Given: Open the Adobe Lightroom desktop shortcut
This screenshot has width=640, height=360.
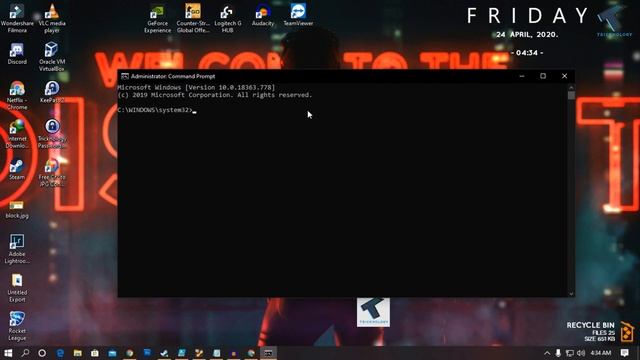Looking at the screenshot, I should 17,249.
